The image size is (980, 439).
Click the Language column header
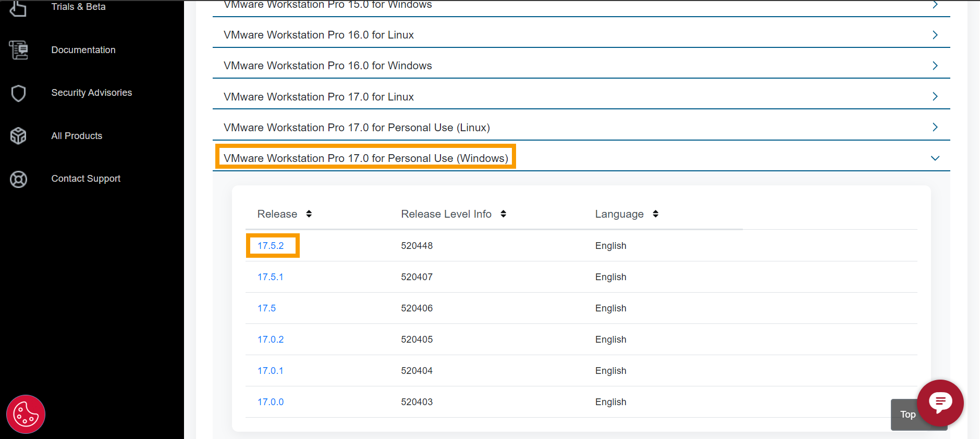click(619, 214)
